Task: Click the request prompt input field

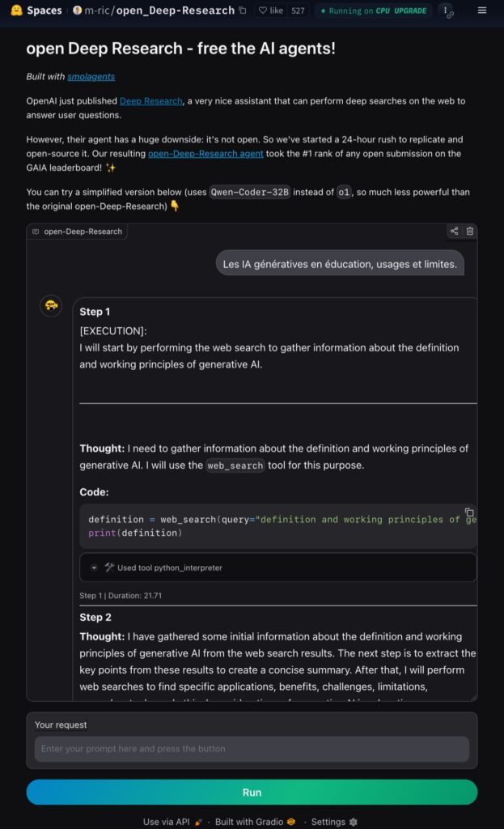Action: pos(252,749)
